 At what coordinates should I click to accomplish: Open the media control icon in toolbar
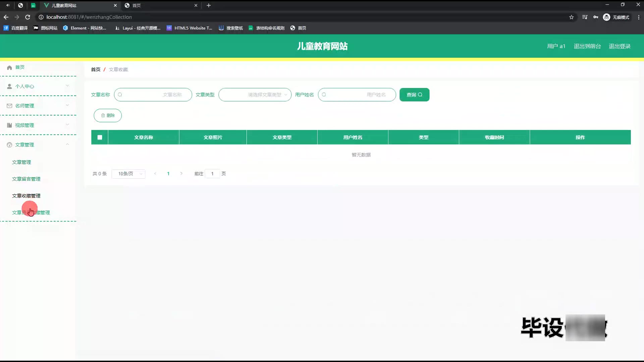click(585, 17)
